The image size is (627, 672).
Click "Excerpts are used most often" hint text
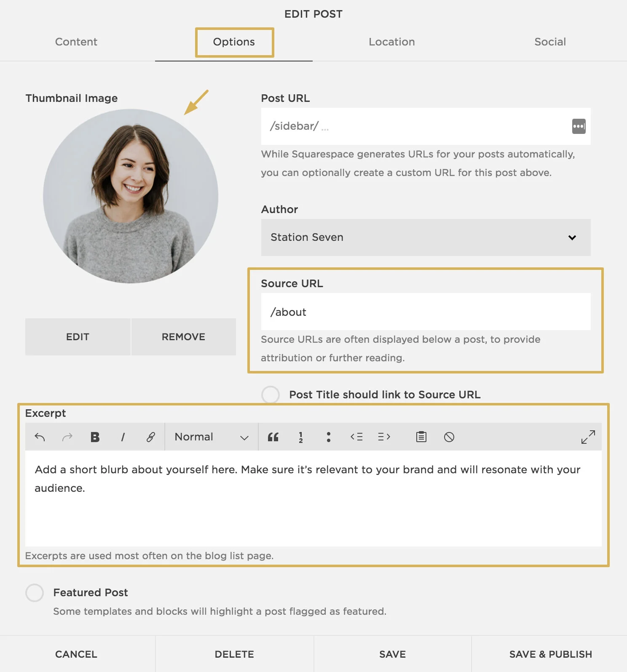(x=149, y=556)
